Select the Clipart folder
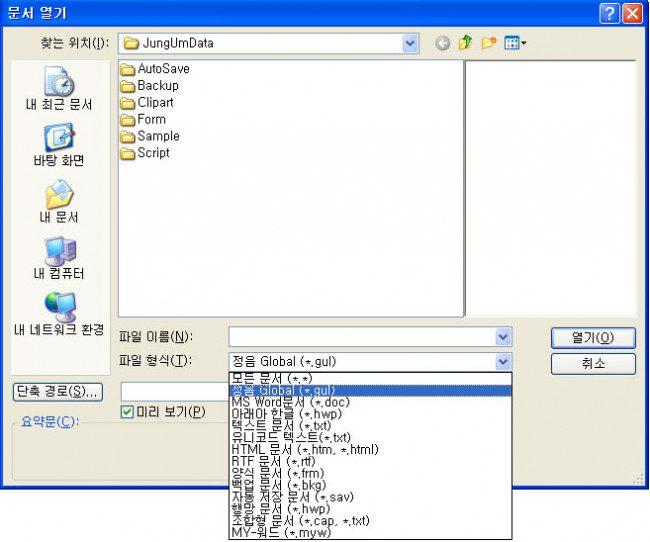This screenshot has height=542, width=650. [147, 102]
